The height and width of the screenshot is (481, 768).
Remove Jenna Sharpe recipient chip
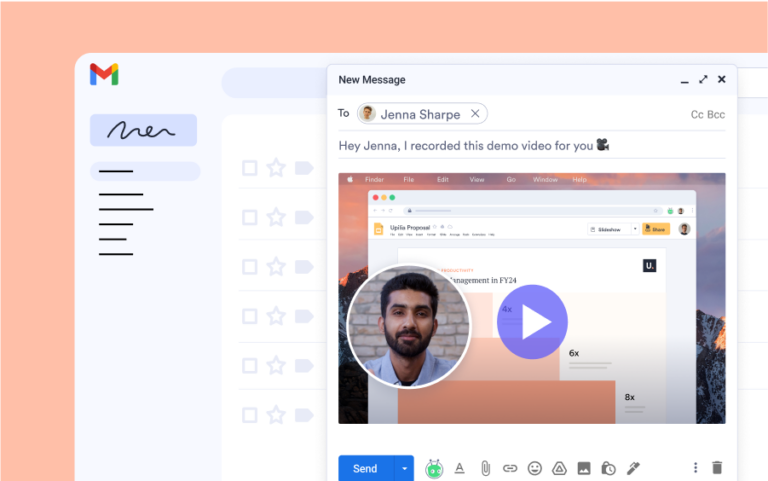pos(476,114)
